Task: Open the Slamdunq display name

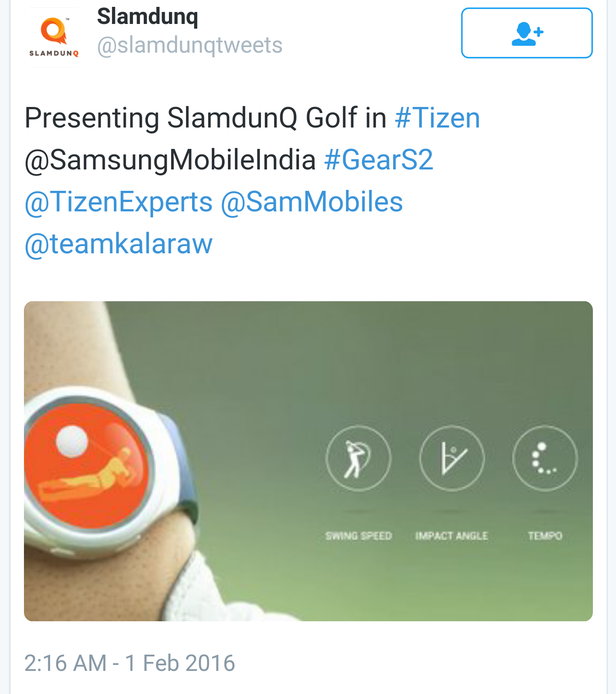Action: (x=148, y=17)
